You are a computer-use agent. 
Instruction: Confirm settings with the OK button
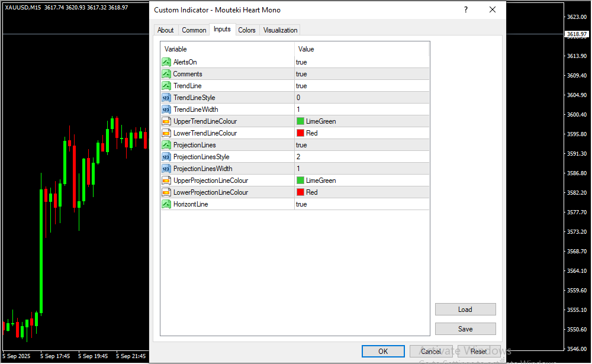pos(383,352)
